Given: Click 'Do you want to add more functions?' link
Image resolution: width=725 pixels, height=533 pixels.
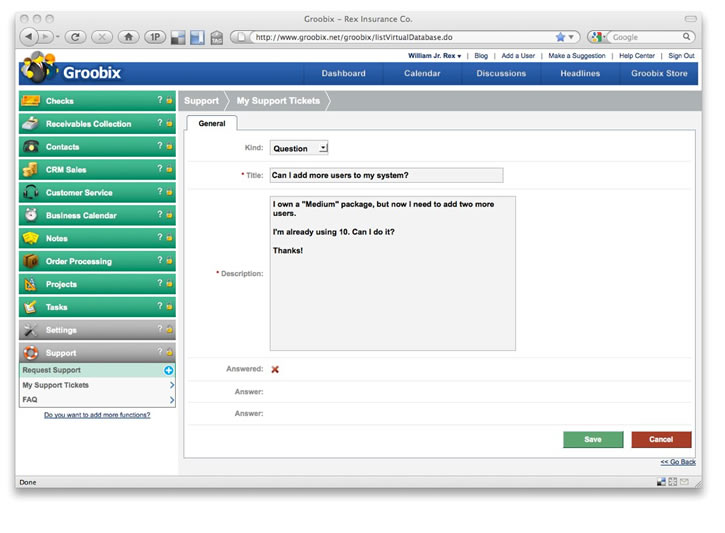Looking at the screenshot, I should 97,415.
